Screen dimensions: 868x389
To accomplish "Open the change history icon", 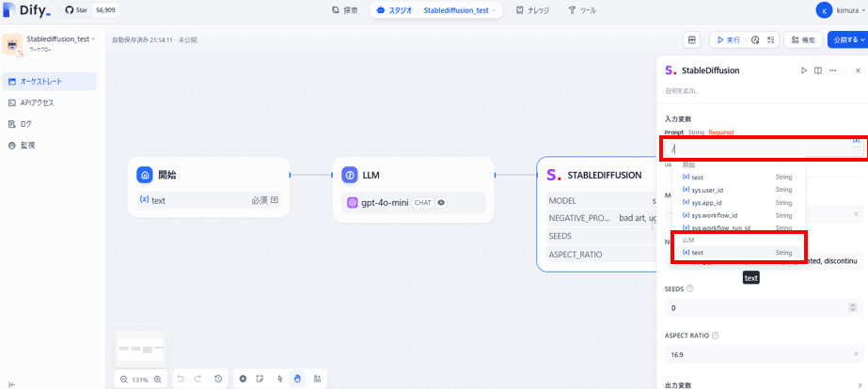I will [x=218, y=379].
